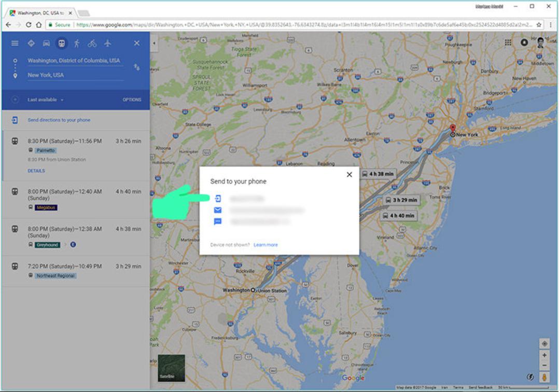Select the walking travel mode icon
Image resolution: width=560 pixels, height=392 pixels.
pos(77,43)
